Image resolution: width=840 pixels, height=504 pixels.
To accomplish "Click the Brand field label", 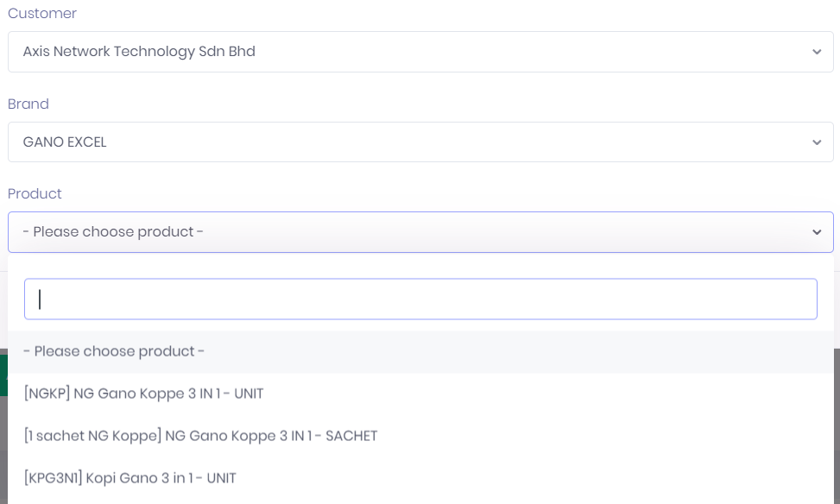I will (x=28, y=104).
